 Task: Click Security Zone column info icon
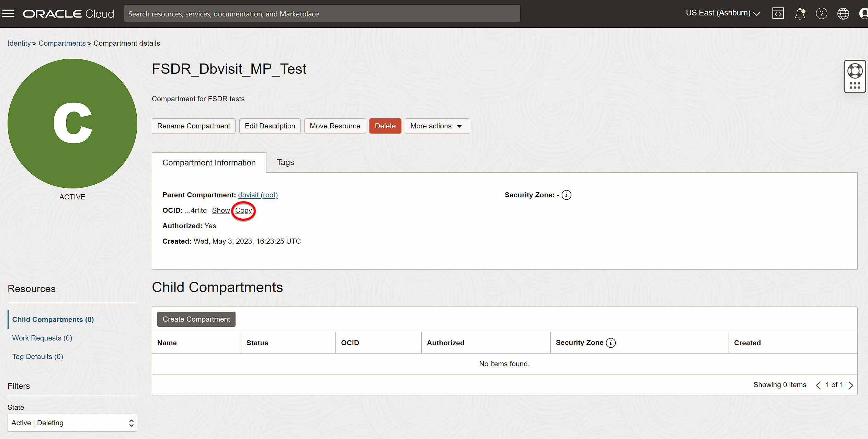tap(611, 343)
